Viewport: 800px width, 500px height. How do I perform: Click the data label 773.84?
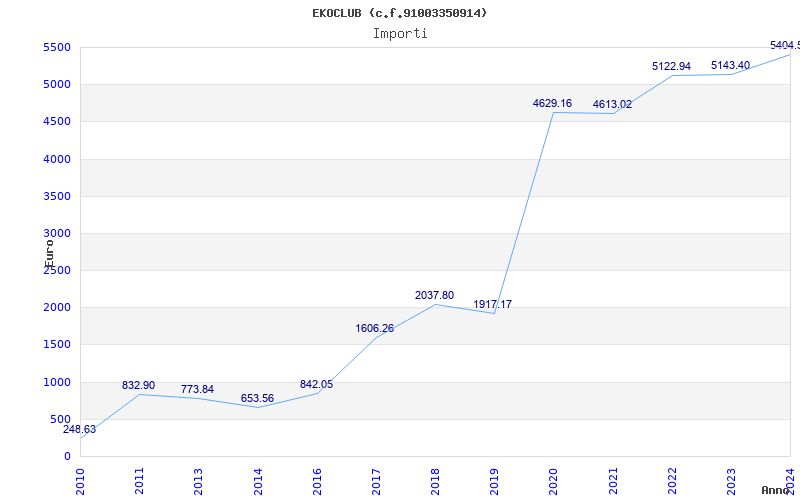click(x=197, y=390)
